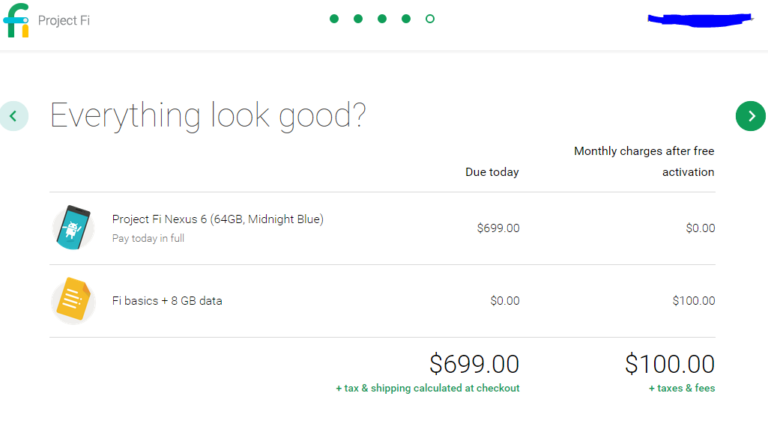Select the hollow current-step progress dot
This screenshot has width=768, height=426.
pyautogui.click(x=429, y=19)
